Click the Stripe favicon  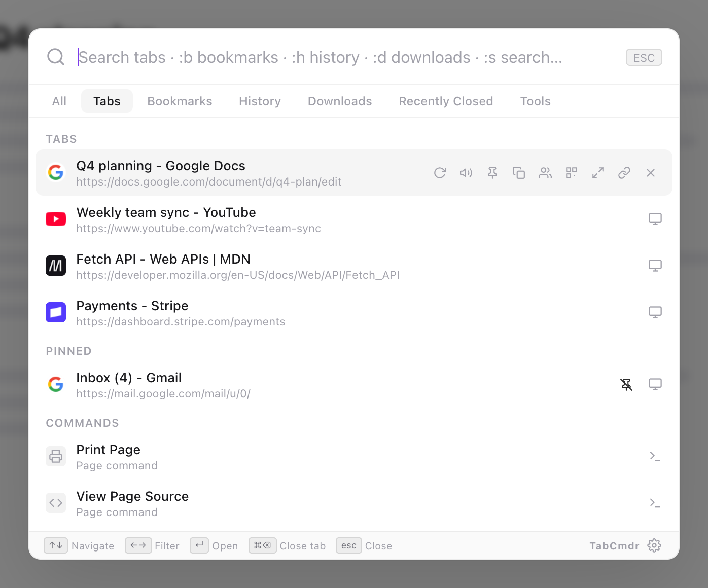click(56, 312)
